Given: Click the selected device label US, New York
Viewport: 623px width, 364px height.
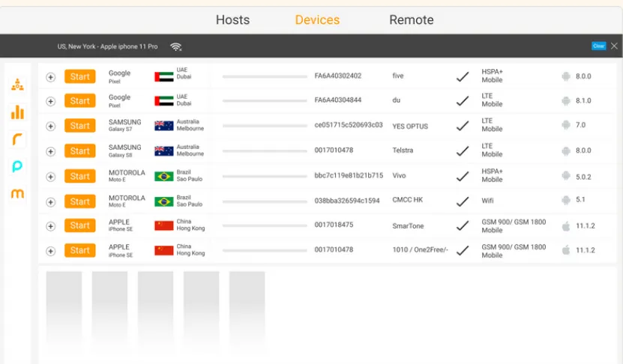Looking at the screenshot, I should [x=107, y=46].
